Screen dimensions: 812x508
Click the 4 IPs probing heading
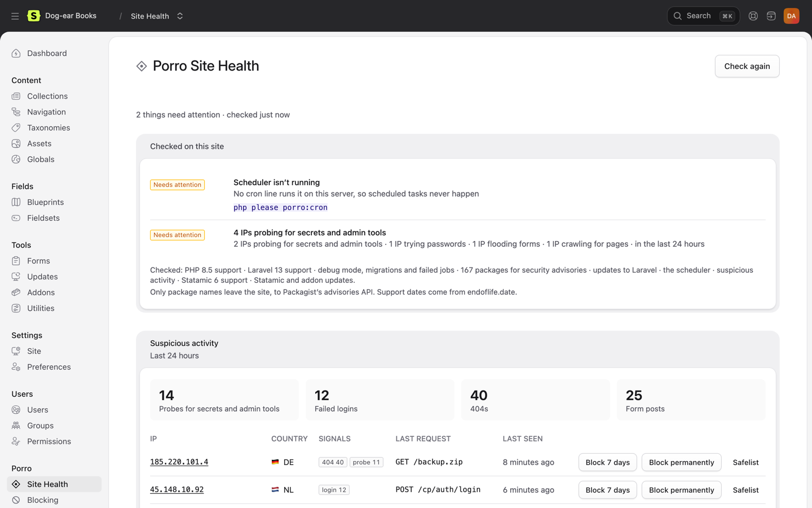pos(310,233)
